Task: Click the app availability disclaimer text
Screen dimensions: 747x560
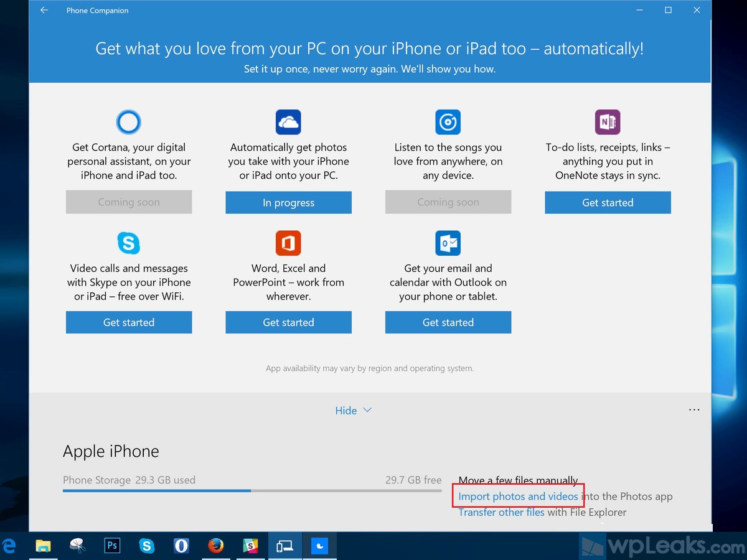Action: coord(370,368)
